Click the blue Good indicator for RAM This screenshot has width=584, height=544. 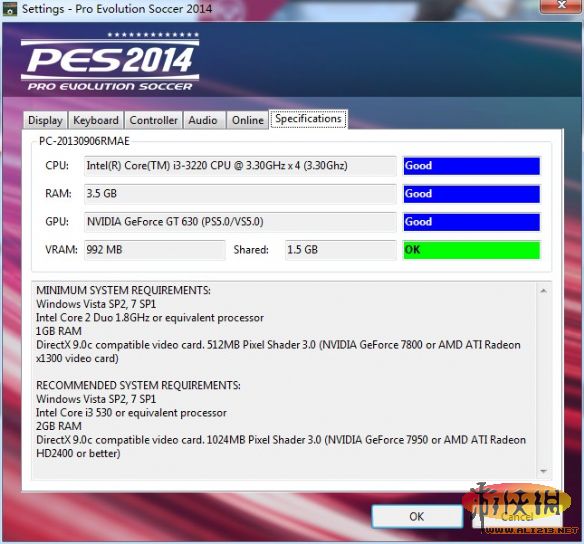[x=472, y=194]
